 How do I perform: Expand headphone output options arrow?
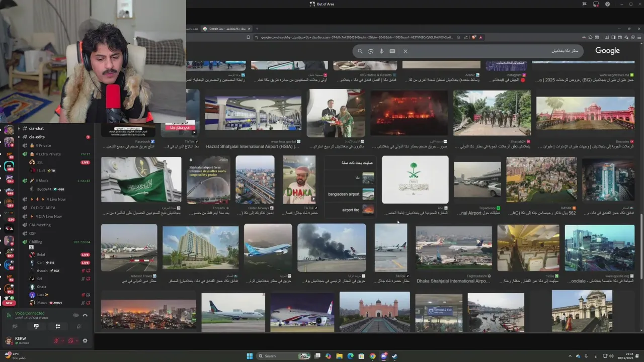coord(77,341)
